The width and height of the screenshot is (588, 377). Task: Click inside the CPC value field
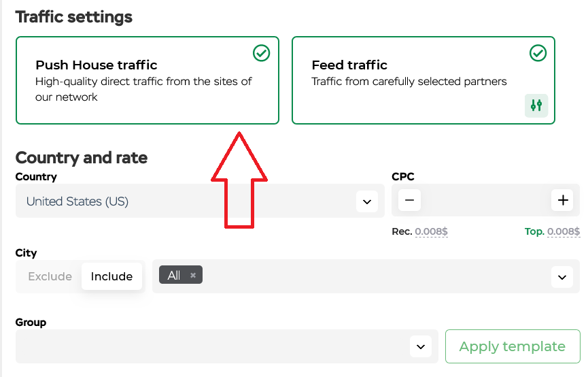(485, 200)
